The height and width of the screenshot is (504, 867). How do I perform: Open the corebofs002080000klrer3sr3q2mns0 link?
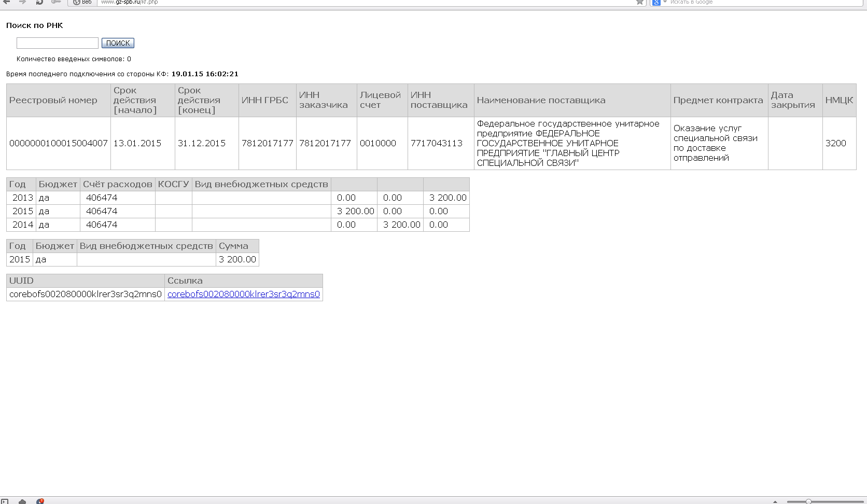pyautogui.click(x=243, y=294)
